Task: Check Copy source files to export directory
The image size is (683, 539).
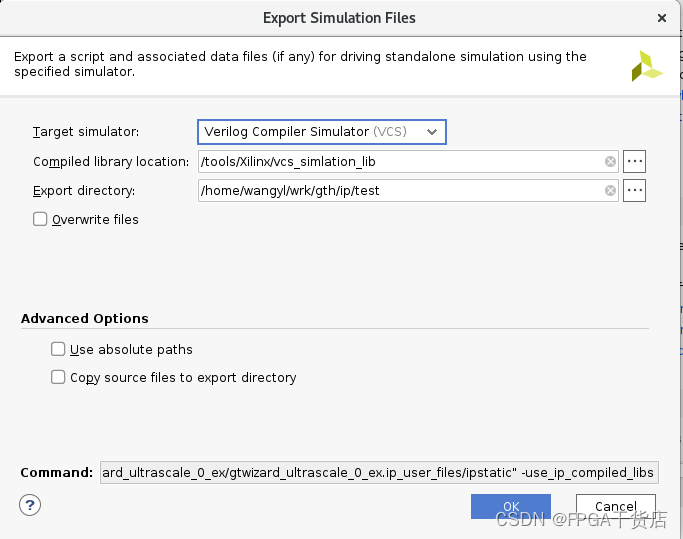Action: (58, 377)
